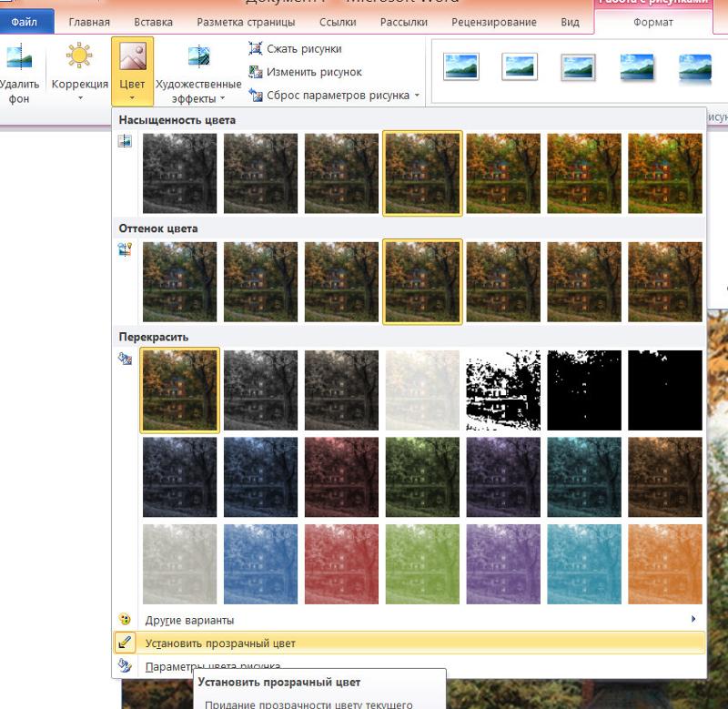Open the Файл tab
Image resolution: width=728 pixels, height=709 pixels.
[26, 22]
